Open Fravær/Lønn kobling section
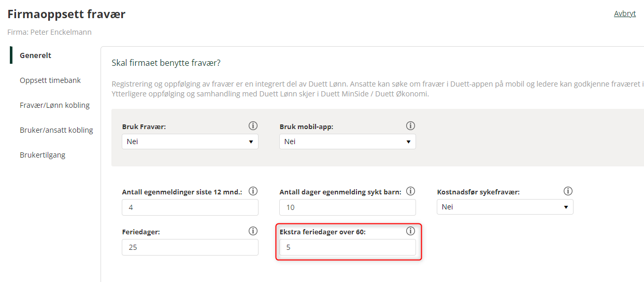644x282 pixels. click(55, 105)
